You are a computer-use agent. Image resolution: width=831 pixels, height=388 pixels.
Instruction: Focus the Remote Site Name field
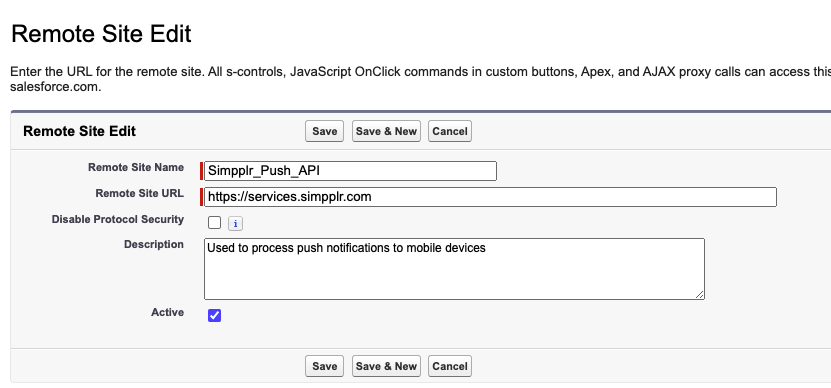pyautogui.click(x=350, y=171)
